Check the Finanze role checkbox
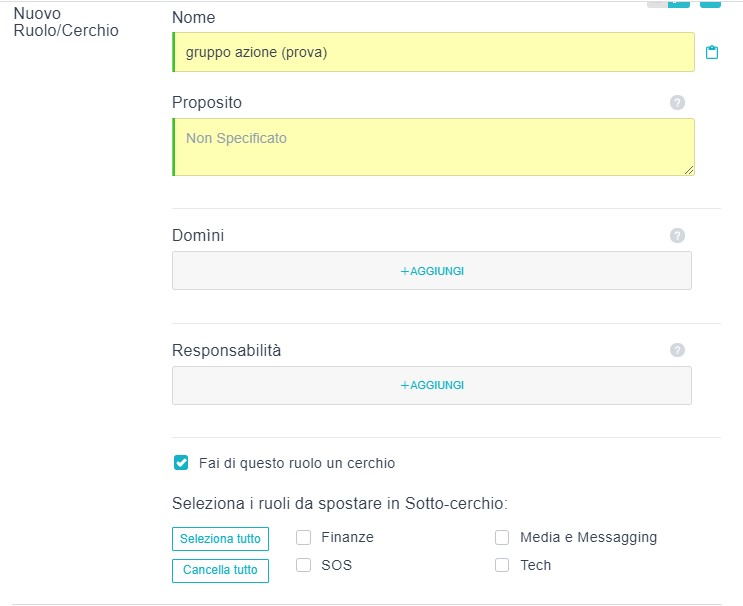Viewport: 743px width, 606px height. (304, 538)
